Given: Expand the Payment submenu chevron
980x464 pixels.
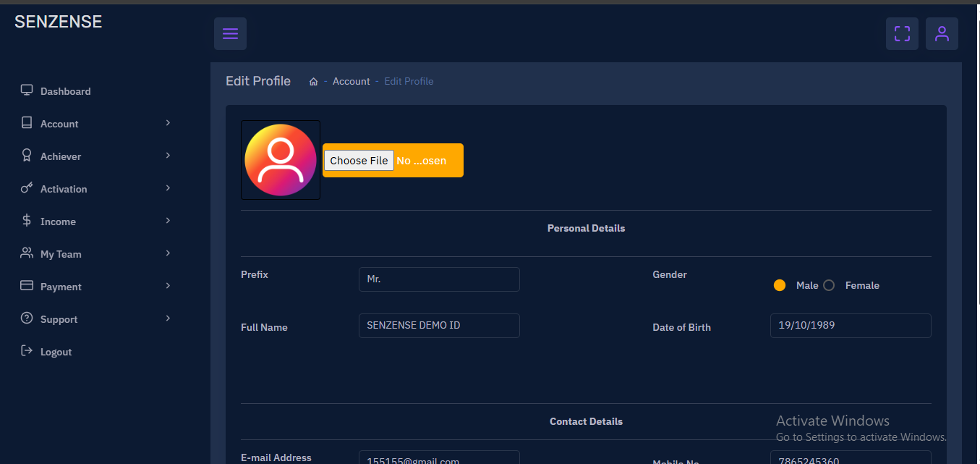Looking at the screenshot, I should point(168,286).
